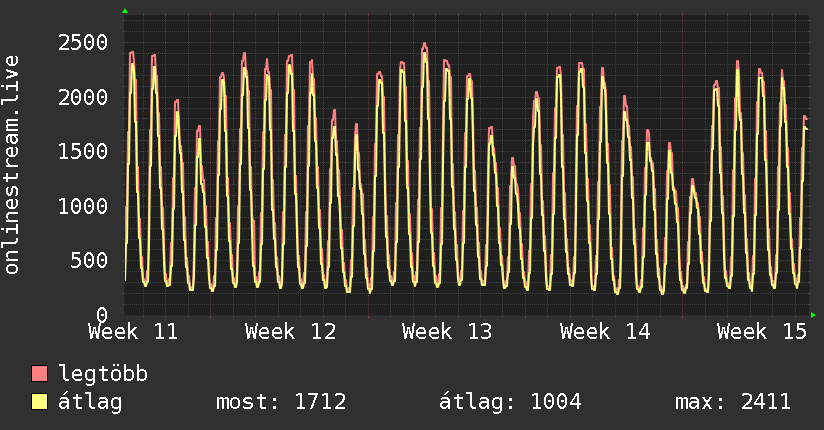Click the Week 13 axis label
Image resolution: width=824 pixels, height=430 pixels.
[x=447, y=332]
